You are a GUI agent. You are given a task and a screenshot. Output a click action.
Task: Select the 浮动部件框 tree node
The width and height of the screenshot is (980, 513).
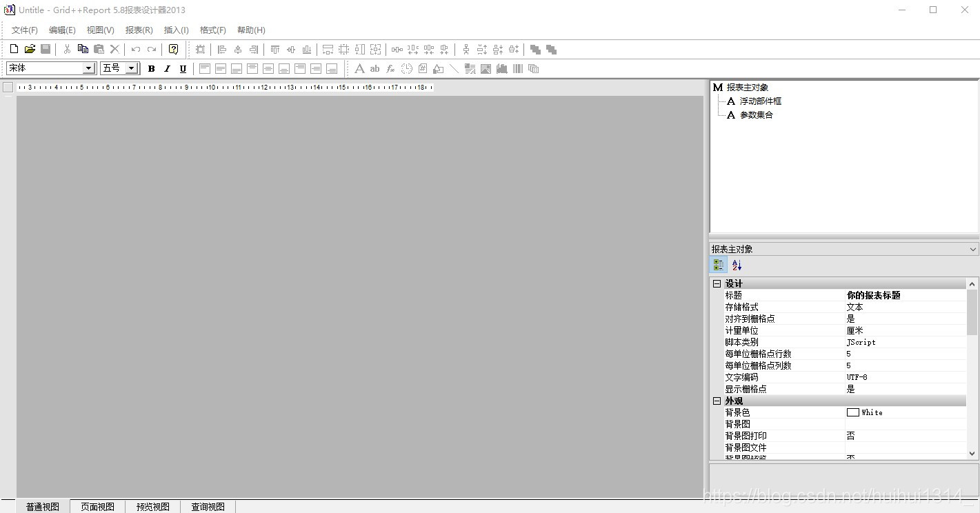coord(760,101)
